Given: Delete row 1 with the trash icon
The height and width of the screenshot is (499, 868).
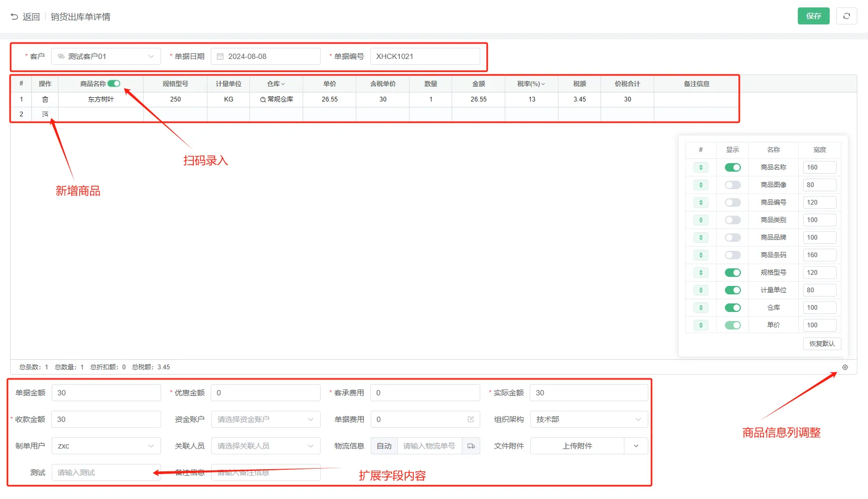Looking at the screenshot, I should (x=45, y=99).
